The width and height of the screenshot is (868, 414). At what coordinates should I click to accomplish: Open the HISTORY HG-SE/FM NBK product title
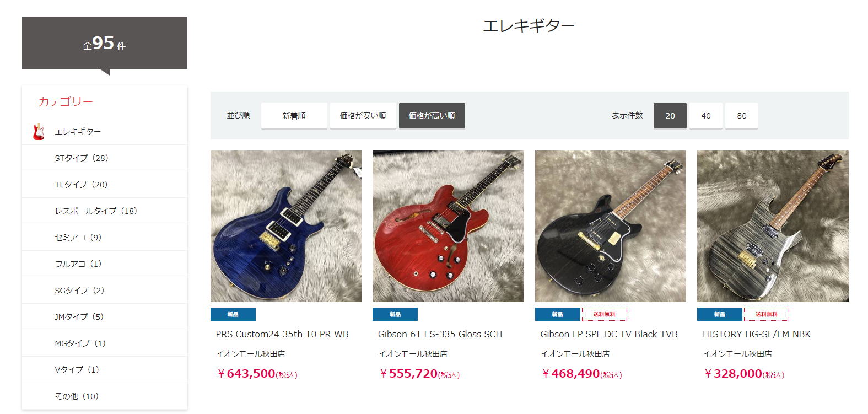[x=757, y=334]
